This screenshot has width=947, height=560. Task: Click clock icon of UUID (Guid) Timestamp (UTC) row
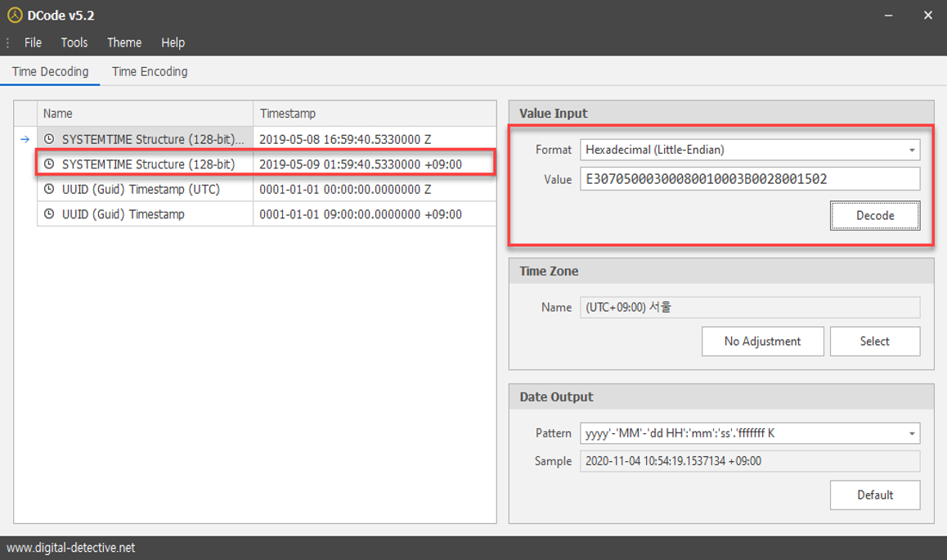pyautogui.click(x=50, y=190)
